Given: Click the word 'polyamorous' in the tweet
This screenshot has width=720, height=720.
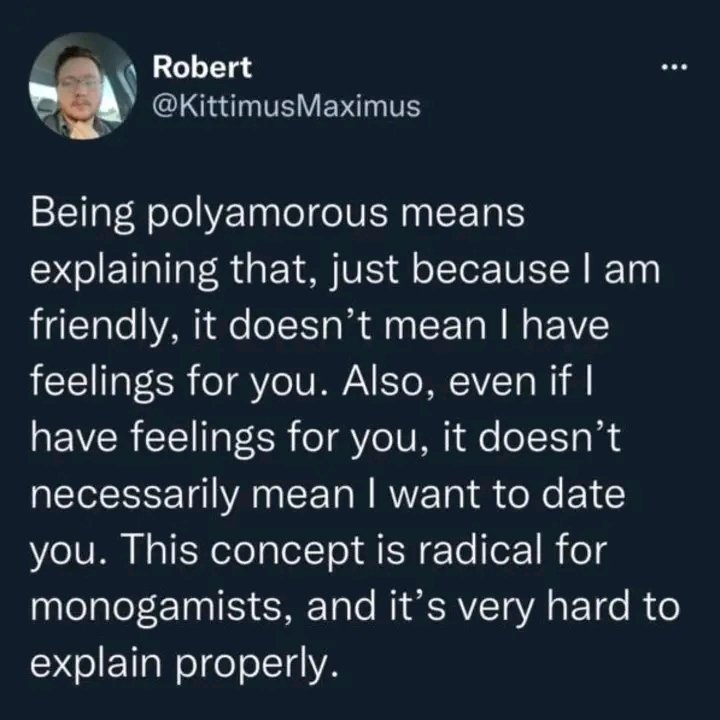Looking at the screenshot, I should coord(267,214).
